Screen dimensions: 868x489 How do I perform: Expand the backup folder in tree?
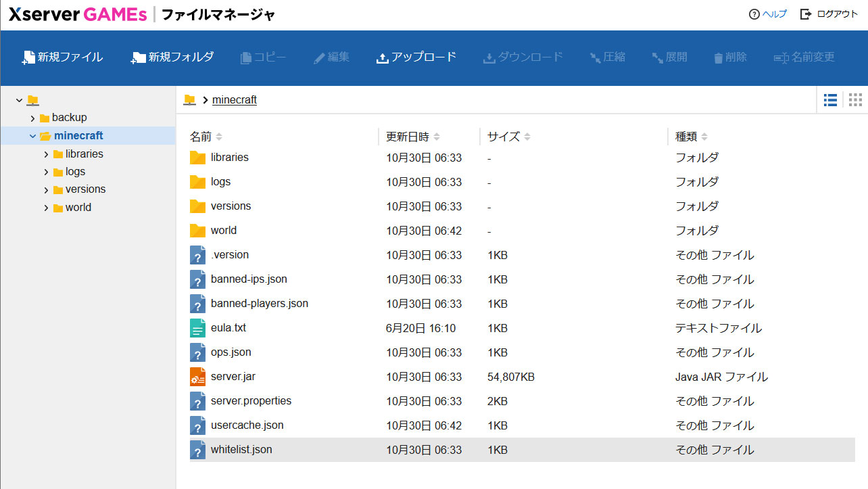point(32,118)
